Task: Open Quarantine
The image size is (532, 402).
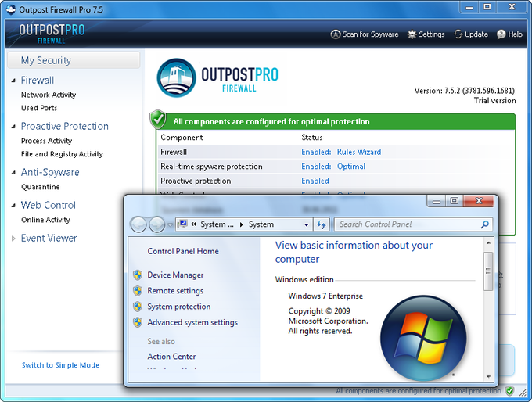Action: tap(41, 187)
